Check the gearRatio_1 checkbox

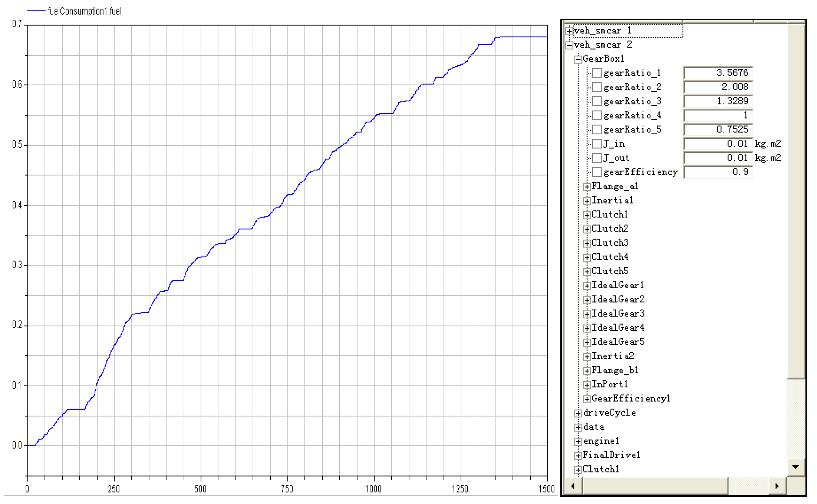[597, 73]
